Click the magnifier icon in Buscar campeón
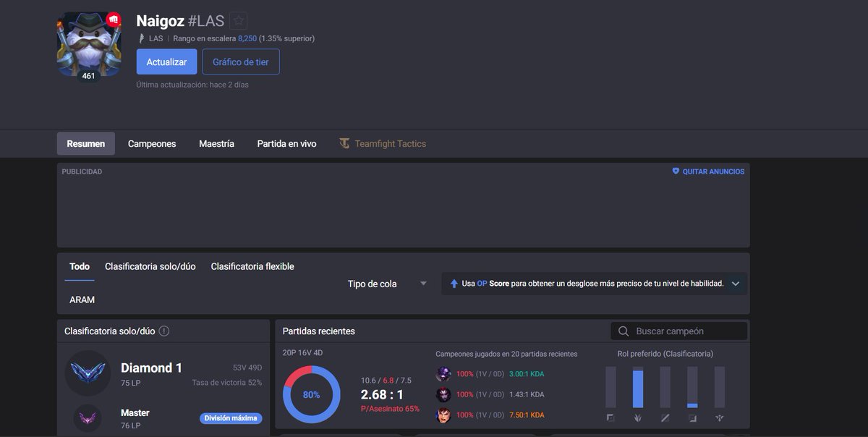Screen dimensions: 868x437 tap(623, 331)
